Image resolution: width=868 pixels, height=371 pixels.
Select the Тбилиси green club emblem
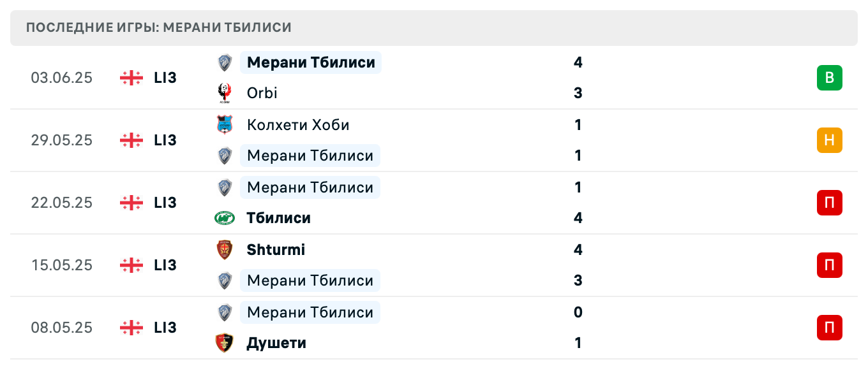(224, 217)
